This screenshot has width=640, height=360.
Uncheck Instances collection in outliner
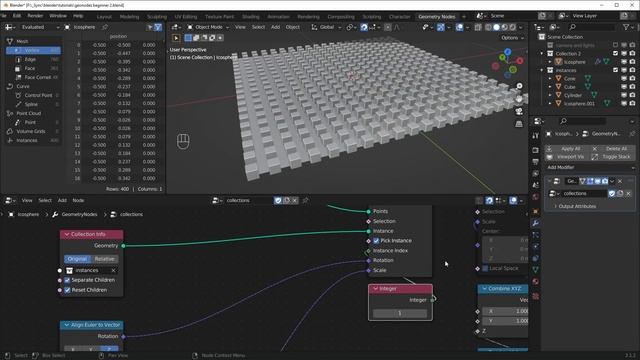[x=616, y=70]
